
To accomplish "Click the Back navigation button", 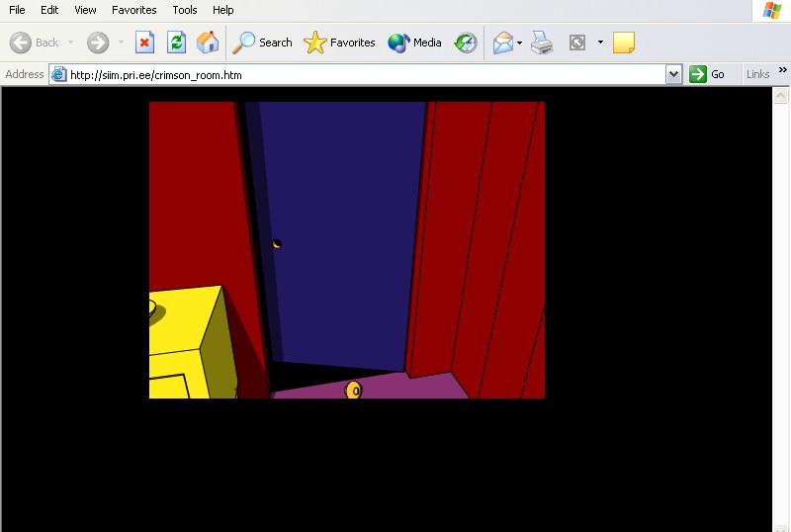I will 34,43.
